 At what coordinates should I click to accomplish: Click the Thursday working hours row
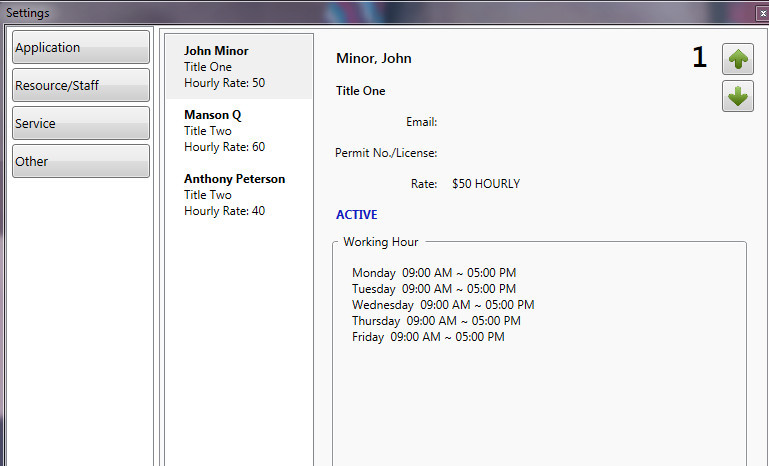[x=436, y=321]
